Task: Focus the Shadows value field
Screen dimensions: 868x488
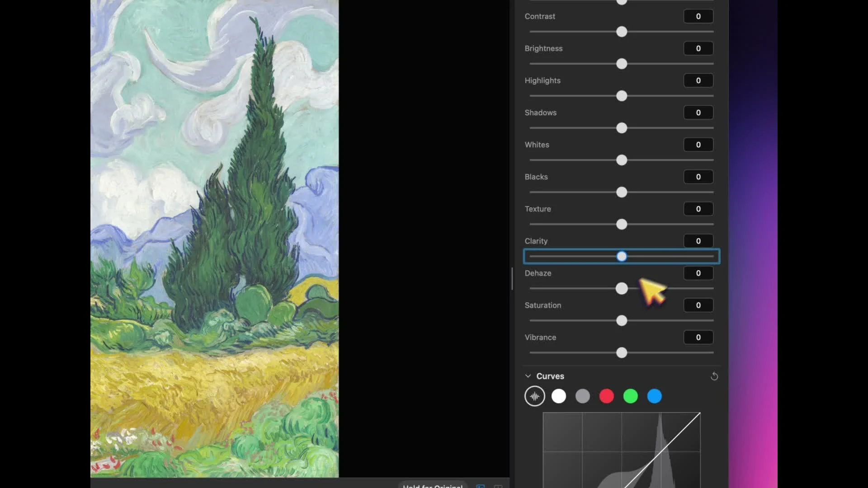Action: (x=698, y=113)
